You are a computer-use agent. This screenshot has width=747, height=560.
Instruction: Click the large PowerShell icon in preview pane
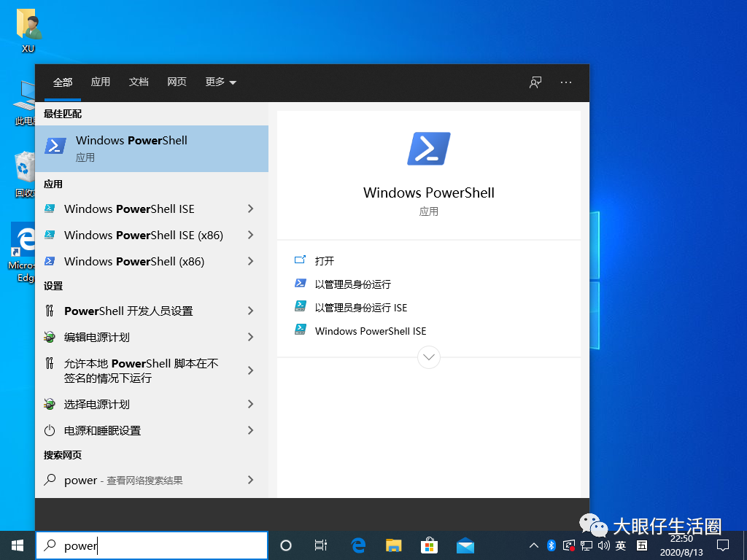pyautogui.click(x=429, y=149)
